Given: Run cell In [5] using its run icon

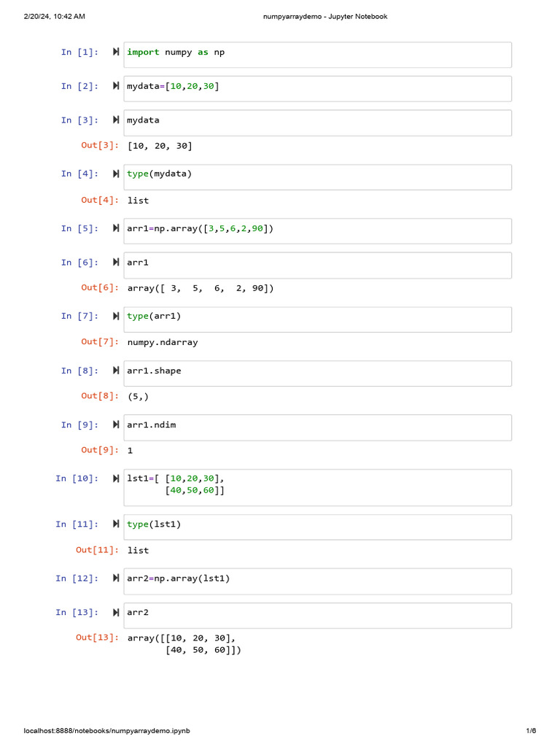Looking at the screenshot, I should coord(116,228).
